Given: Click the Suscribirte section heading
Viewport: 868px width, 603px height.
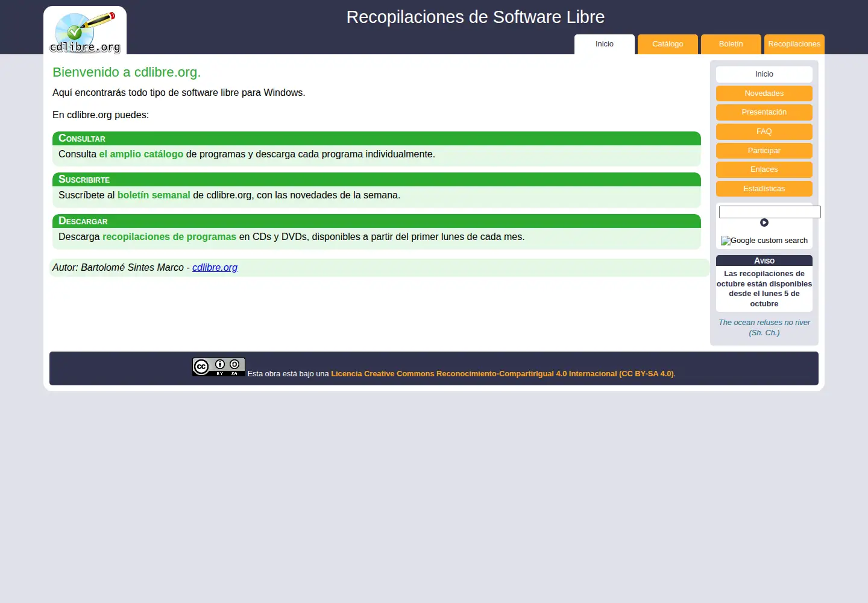Looking at the screenshot, I should coord(377,180).
